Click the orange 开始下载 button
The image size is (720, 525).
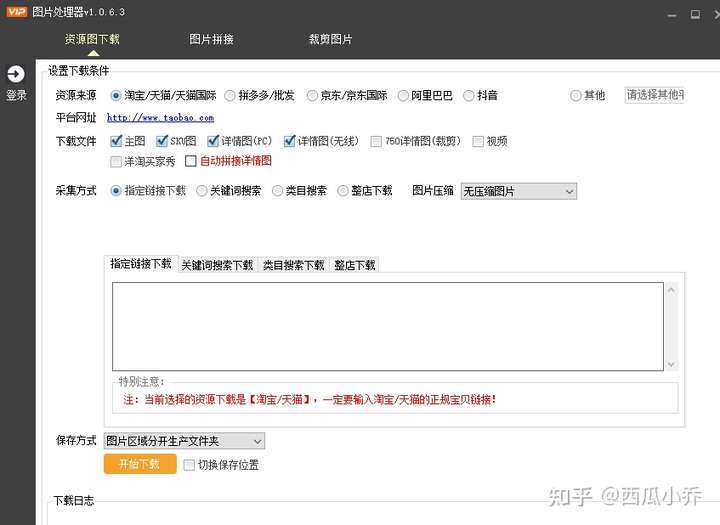(140, 464)
